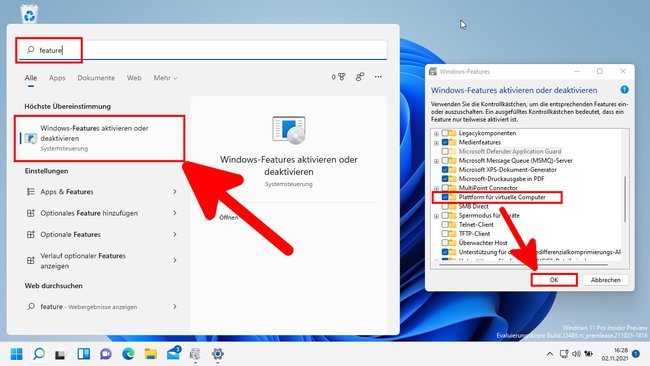
Task: Open the Recycle Bin on the desktop
Action: 29,15
